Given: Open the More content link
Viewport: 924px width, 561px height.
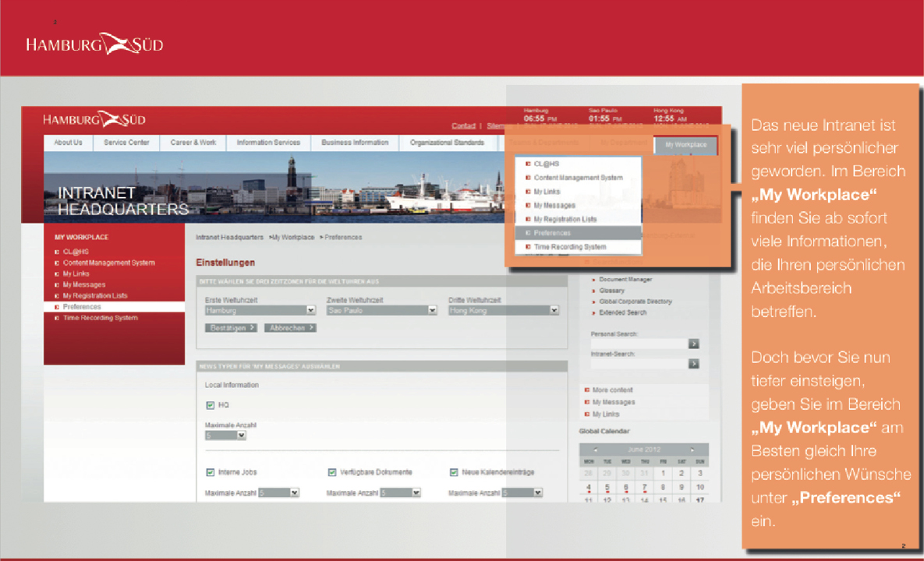Looking at the screenshot, I should point(612,390).
